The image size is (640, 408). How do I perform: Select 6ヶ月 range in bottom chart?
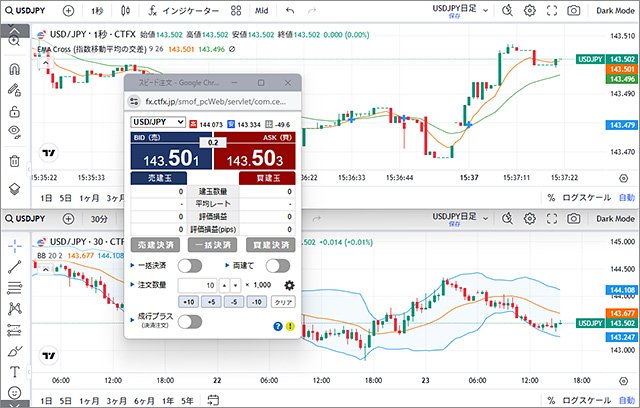tap(144, 401)
